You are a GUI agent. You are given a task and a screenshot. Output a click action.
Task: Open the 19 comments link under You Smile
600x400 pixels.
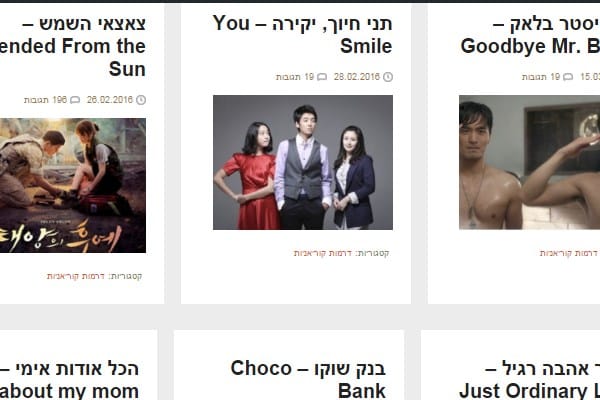(x=295, y=77)
